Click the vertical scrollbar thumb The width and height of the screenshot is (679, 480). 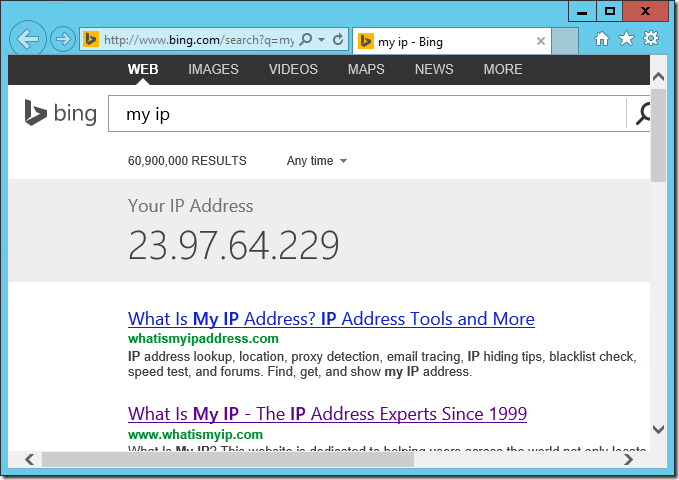(658, 135)
